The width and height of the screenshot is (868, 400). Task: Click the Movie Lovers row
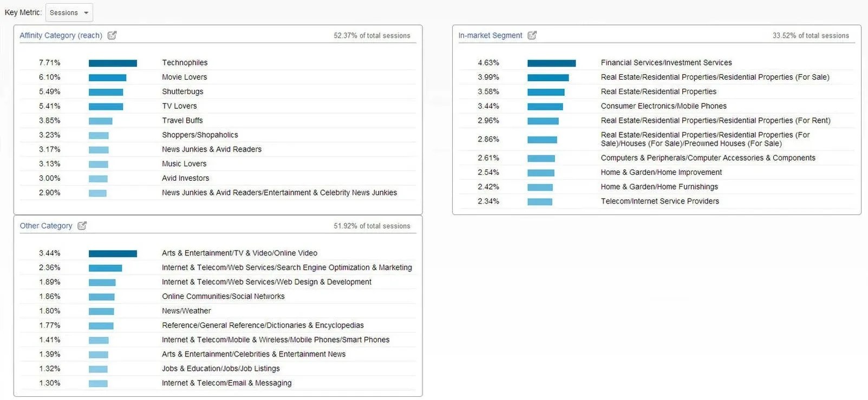click(185, 77)
